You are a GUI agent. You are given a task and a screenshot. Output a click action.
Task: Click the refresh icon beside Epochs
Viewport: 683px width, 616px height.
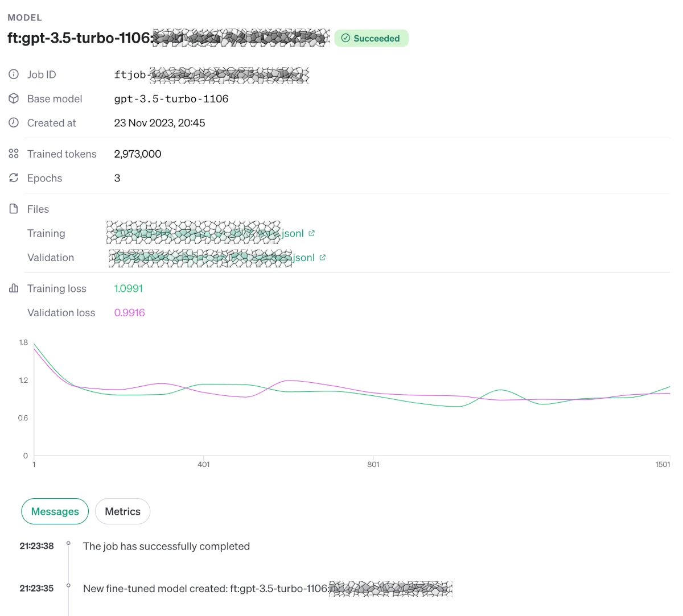pyautogui.click(x=13, y=177)
